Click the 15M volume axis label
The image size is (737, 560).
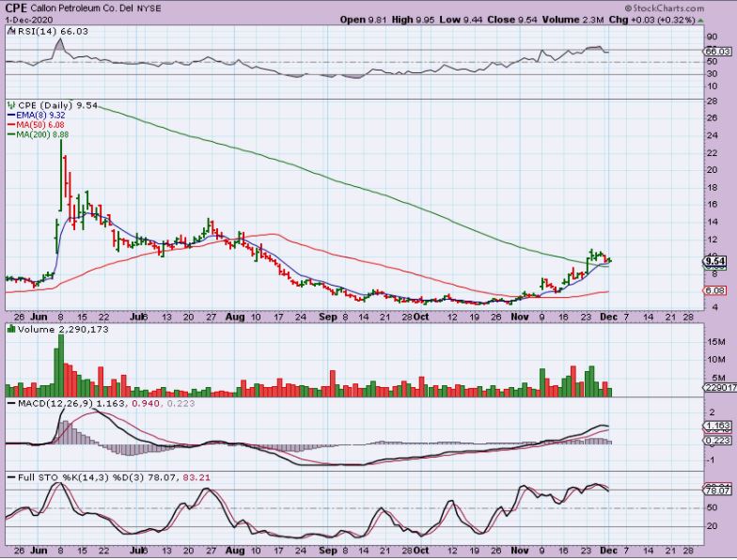tap(715, 342)
